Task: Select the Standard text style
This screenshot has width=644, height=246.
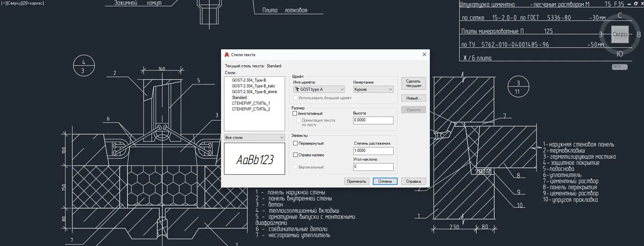Action: click(x=239, y=97)
